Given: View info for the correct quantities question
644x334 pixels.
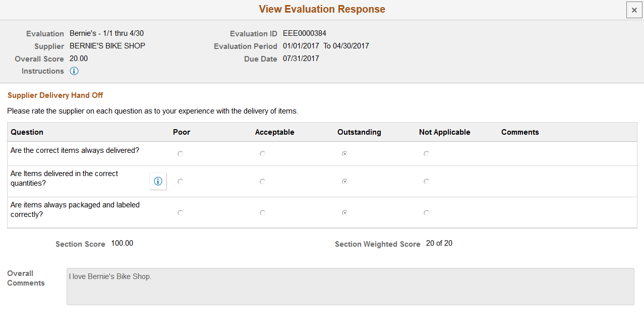Looking at the screenshot, I should pyautogui.click(x=157, y=181).
